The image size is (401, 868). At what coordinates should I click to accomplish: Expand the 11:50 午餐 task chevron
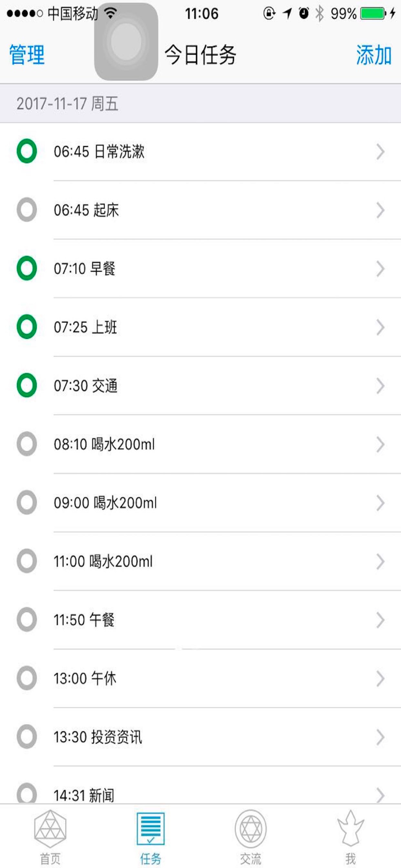pyautogui.click(x=380, y=620)
